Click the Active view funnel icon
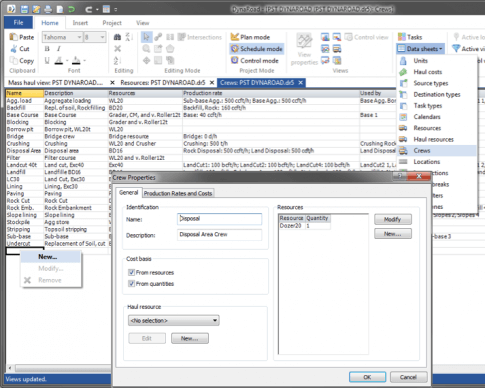Screen dimensions: 485x388 [x=456, y=49]
